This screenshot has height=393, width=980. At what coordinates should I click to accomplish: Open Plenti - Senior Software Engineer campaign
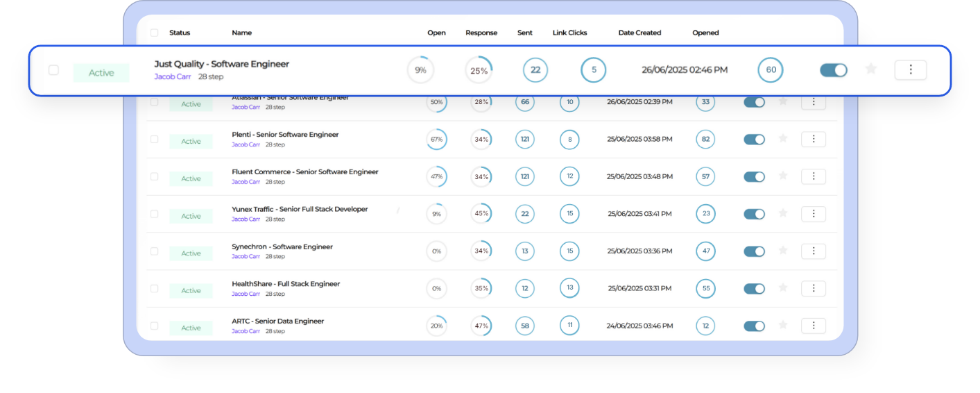click(x=285, y=135)
